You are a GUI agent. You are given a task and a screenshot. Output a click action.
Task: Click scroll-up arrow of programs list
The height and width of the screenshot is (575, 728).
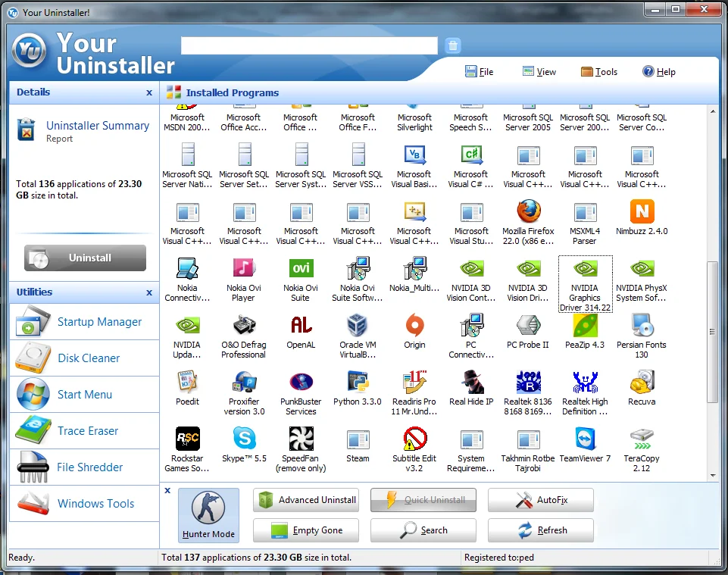pos(713,111)
